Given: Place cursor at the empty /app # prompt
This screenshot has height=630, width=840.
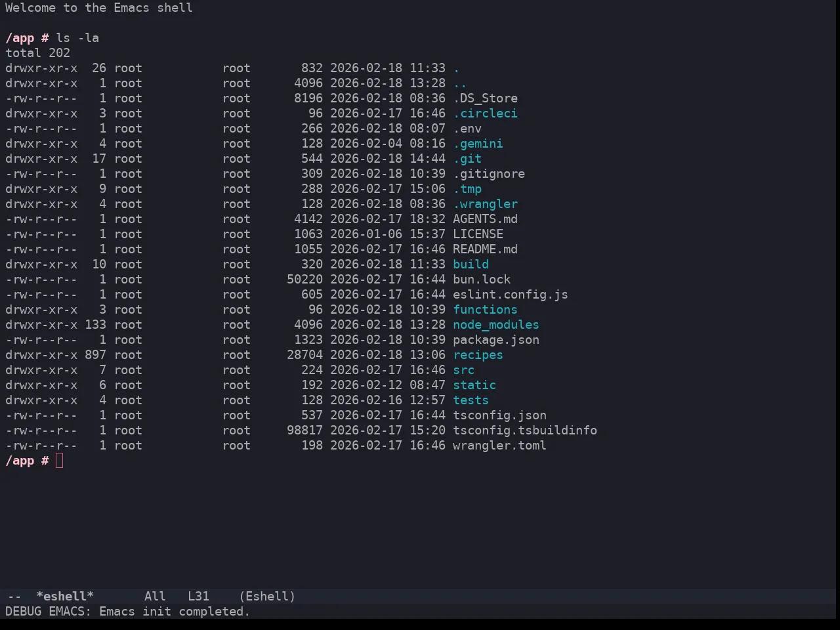Looking at the screenshot, I should point(59,461).
